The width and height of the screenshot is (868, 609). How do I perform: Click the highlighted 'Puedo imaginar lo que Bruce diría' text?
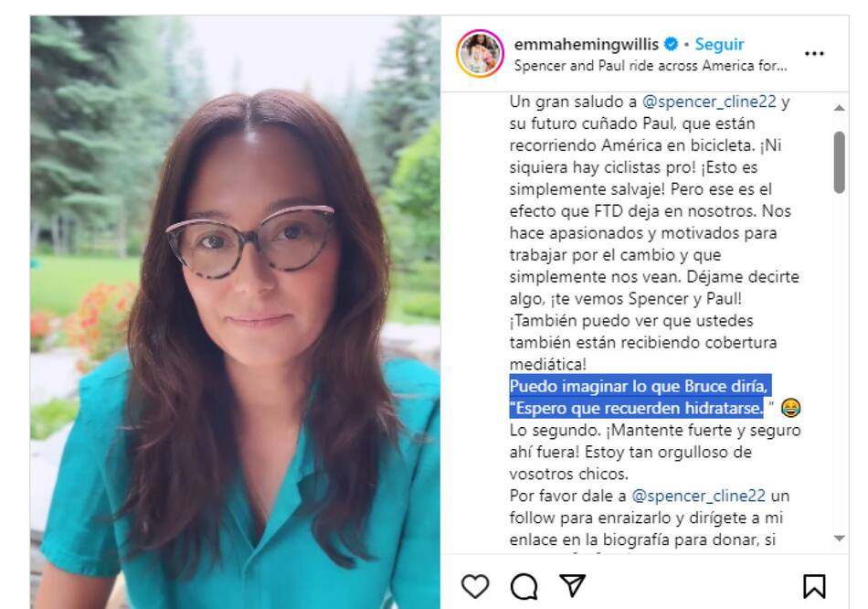[639, 386]
